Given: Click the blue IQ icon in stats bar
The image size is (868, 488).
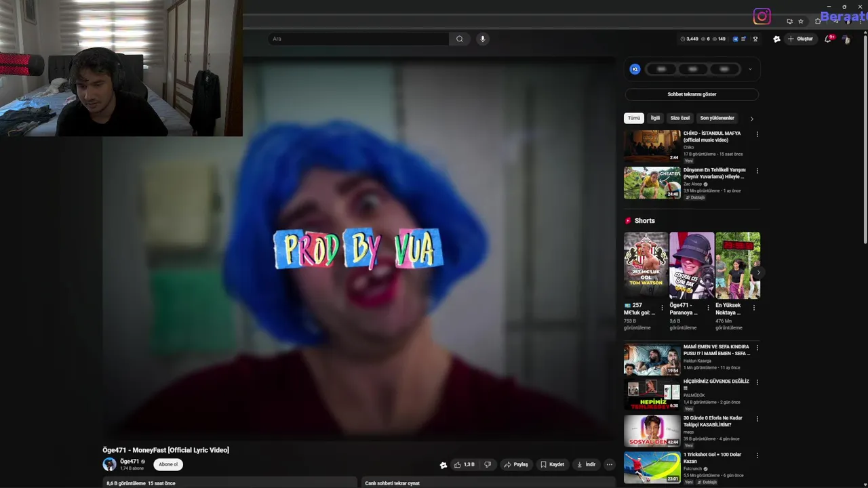Looking at the screenshot, I should click(735, 39).
